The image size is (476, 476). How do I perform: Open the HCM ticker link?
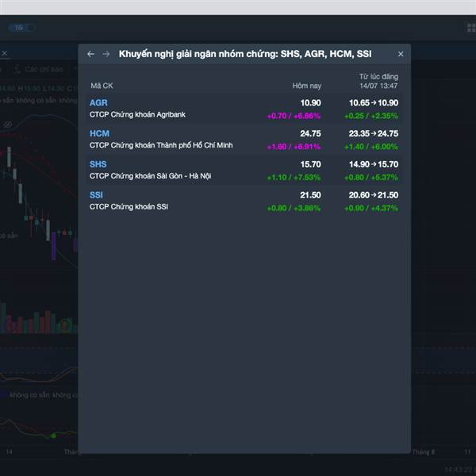tap(99, 133)
